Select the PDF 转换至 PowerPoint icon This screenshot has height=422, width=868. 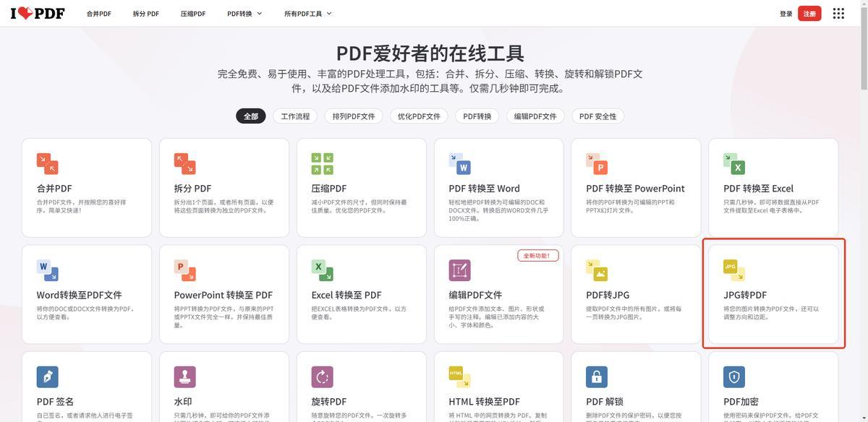tap(597, 163)
